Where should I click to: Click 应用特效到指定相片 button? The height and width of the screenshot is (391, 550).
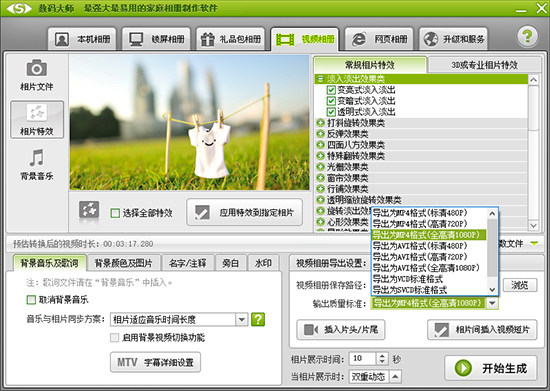point(244,212)
